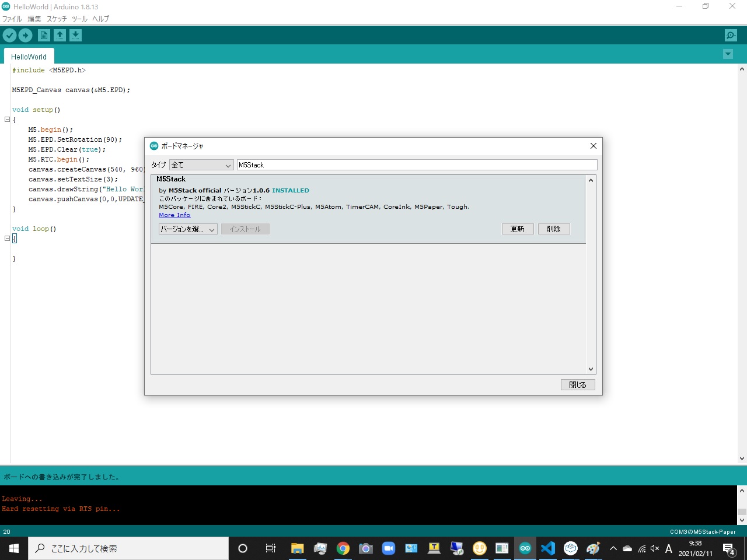Click the editor scrollbar down arrow
This screenshot has width=747, height=560.
742,459
